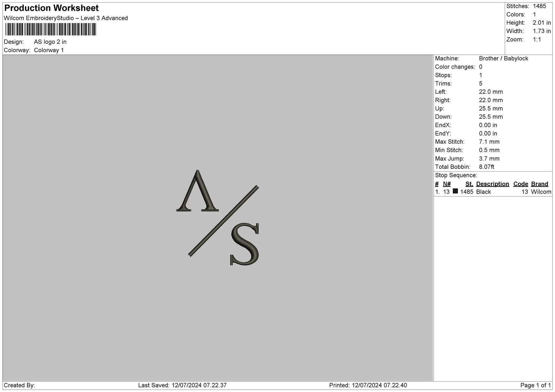Click the black thread color swatch
Screen dimensions: 555x392
coord(455,191)
